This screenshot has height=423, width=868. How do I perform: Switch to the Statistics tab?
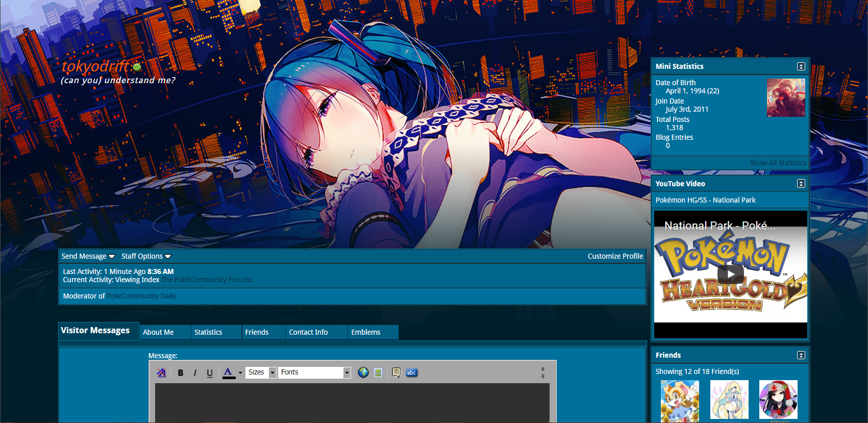click(x=216, y=332)
